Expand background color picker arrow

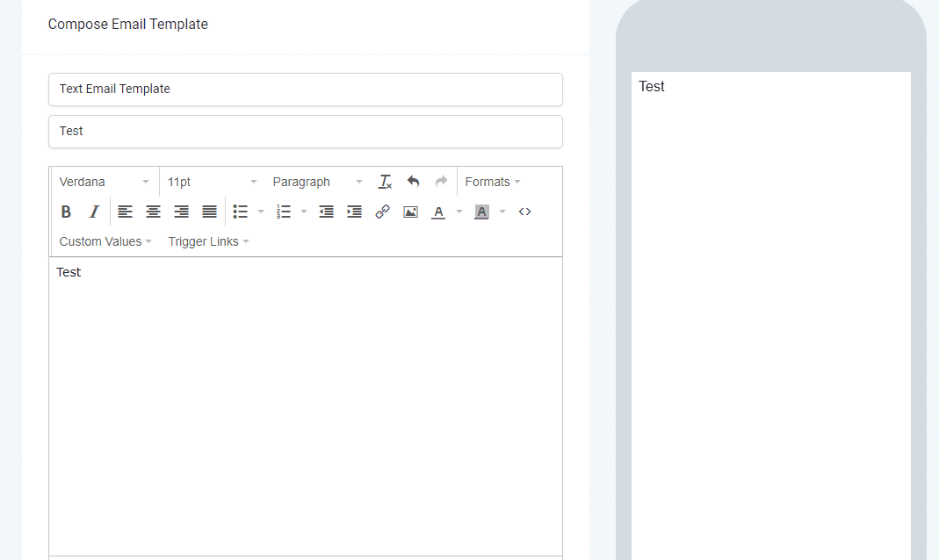(502, 212)
